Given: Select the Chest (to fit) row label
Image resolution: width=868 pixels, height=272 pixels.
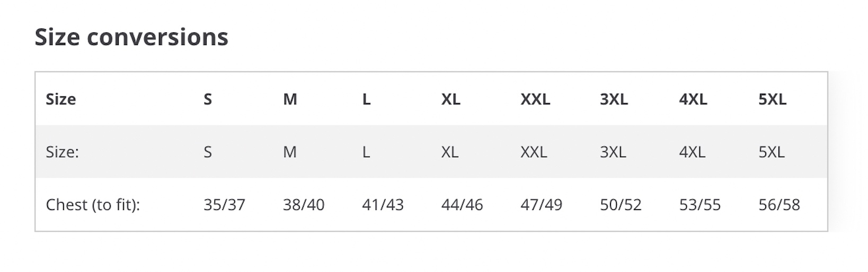Looking at the screenshot, I should pos(93,205).
